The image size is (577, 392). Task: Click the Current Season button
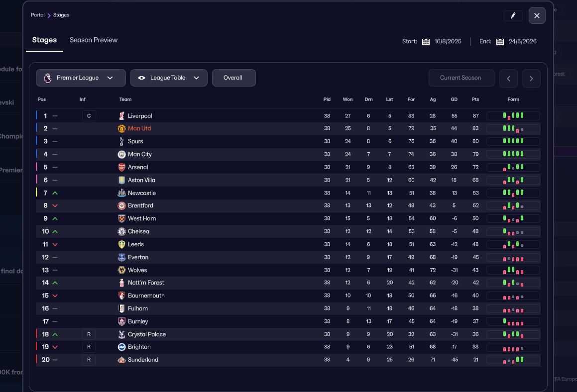click(x=461, y=78)
